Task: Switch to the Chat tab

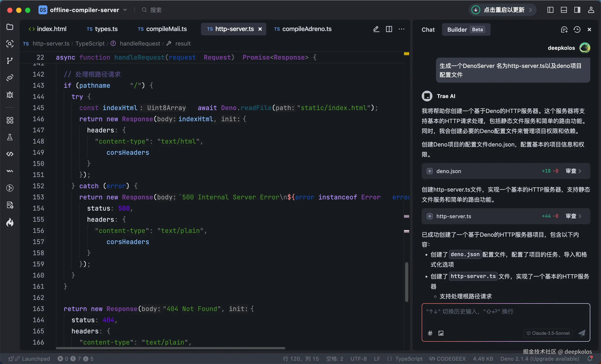Action: coord(428,29)
